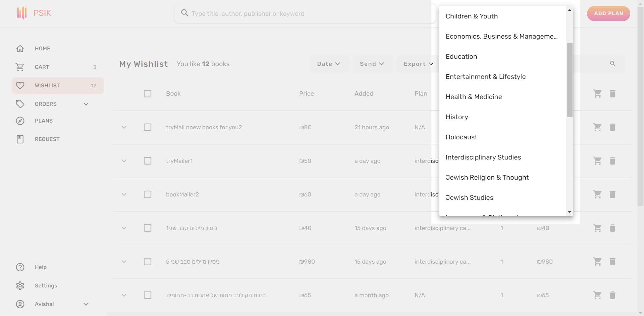This screenshot has height=316, width=644.
Task: Add all items to cart from header
Action: point(597,94)
